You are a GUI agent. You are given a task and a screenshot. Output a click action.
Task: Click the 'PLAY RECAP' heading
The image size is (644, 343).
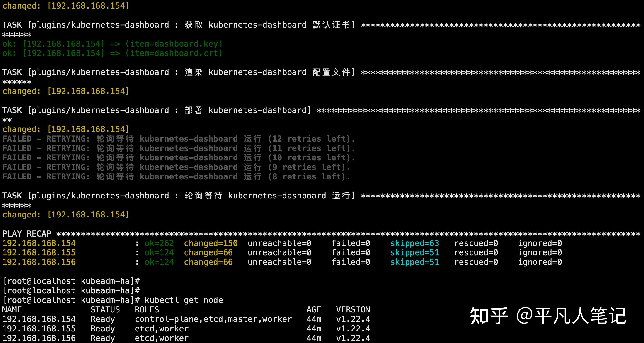[27, 234]
